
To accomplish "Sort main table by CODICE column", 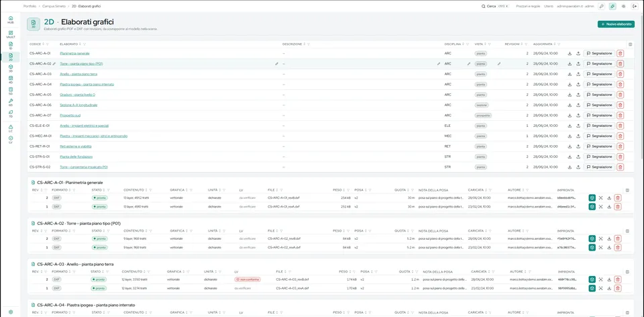I will click(x=43, y=44).
